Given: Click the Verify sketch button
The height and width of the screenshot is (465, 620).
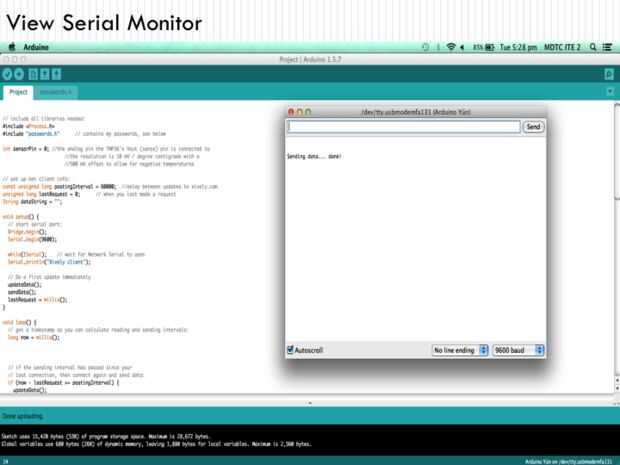Looking at the screenshot, I should coord(7,74).
